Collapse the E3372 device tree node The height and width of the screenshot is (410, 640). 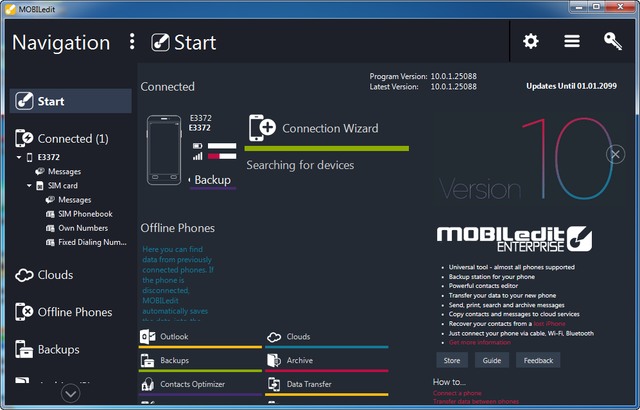click(x=19, y=157)
